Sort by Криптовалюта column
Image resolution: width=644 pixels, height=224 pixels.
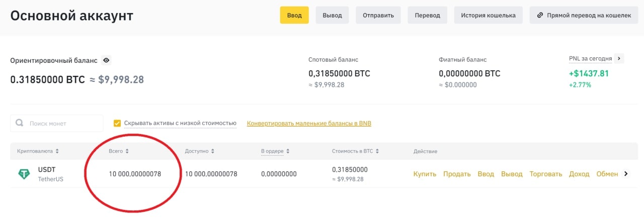pos(57,151)
